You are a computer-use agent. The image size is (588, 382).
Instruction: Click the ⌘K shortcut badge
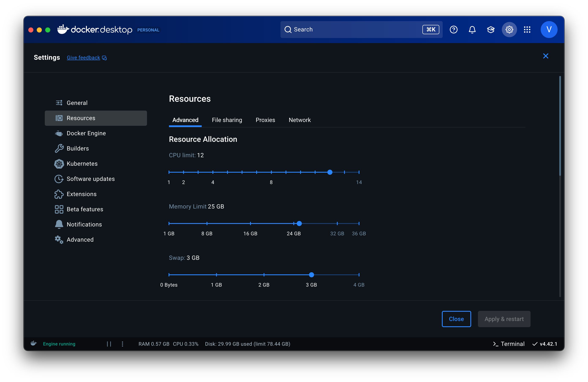pos(431,30)
